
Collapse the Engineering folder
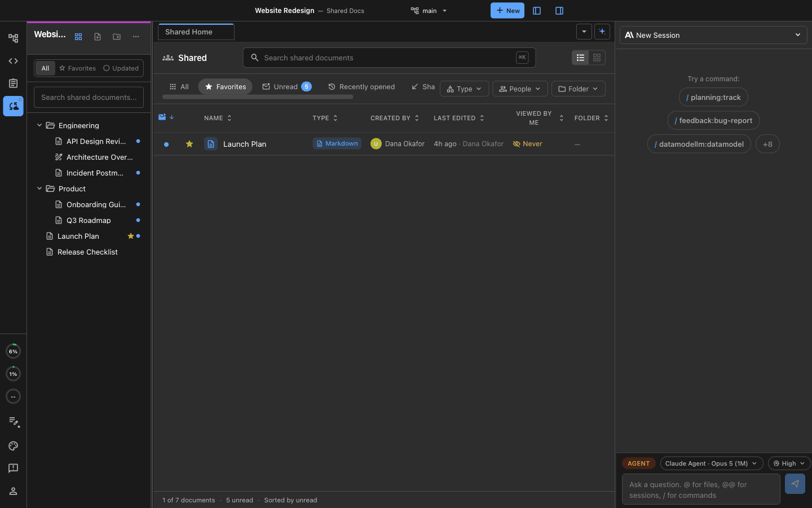[39, 125]
